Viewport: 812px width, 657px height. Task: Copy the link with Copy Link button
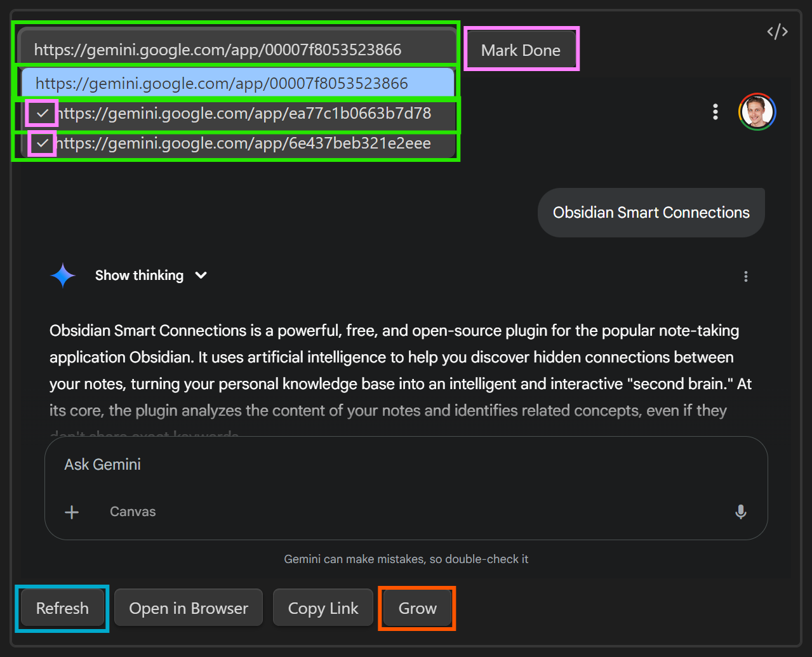tap(323, 608)
